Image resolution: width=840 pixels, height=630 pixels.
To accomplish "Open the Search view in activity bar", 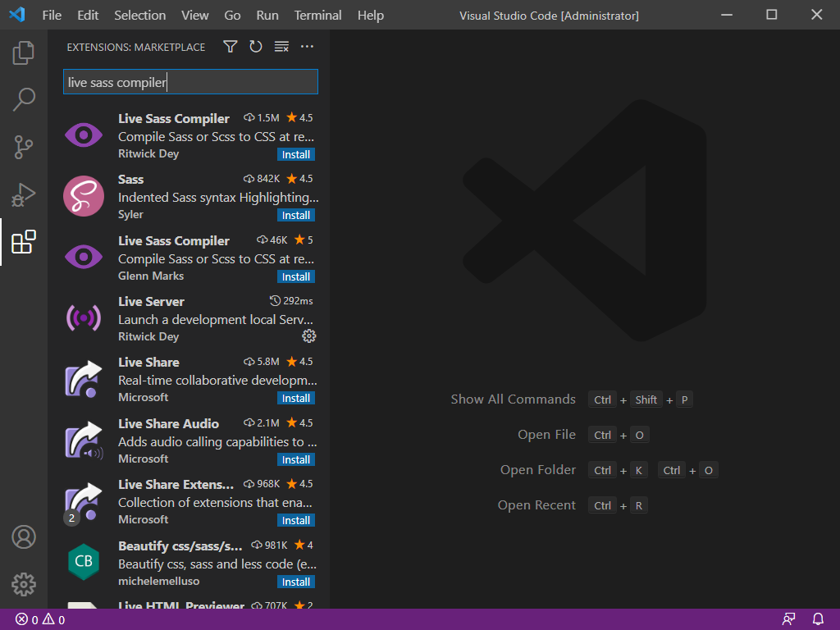I will pyautogui.click(x=24, y=99).
